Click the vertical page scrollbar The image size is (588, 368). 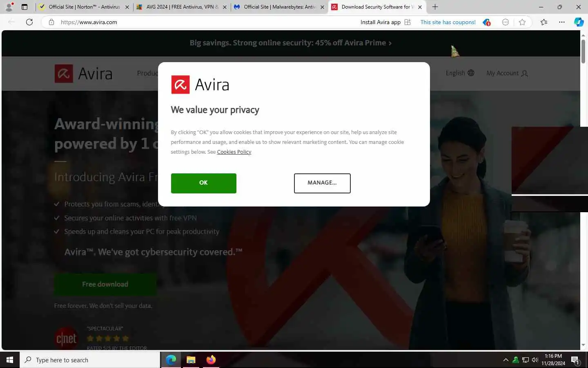tap(583, 51)
